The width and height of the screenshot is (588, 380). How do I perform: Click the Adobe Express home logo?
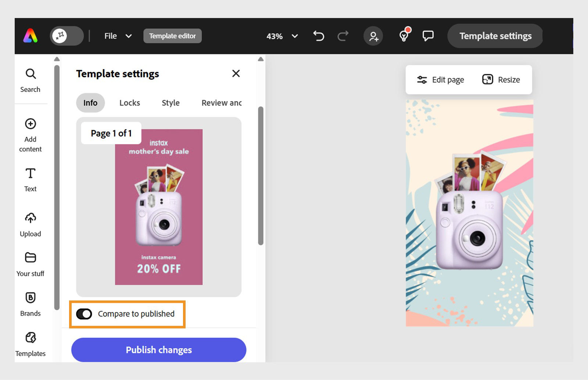point(31,36)
